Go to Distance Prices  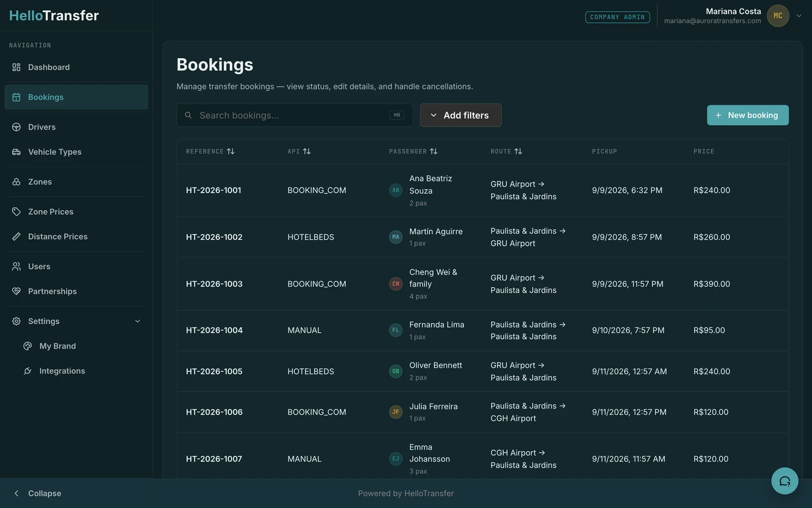coord(77,236)
